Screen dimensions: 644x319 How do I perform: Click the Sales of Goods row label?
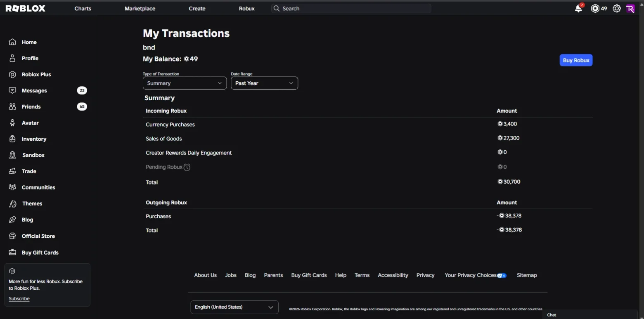click(164, 139)
